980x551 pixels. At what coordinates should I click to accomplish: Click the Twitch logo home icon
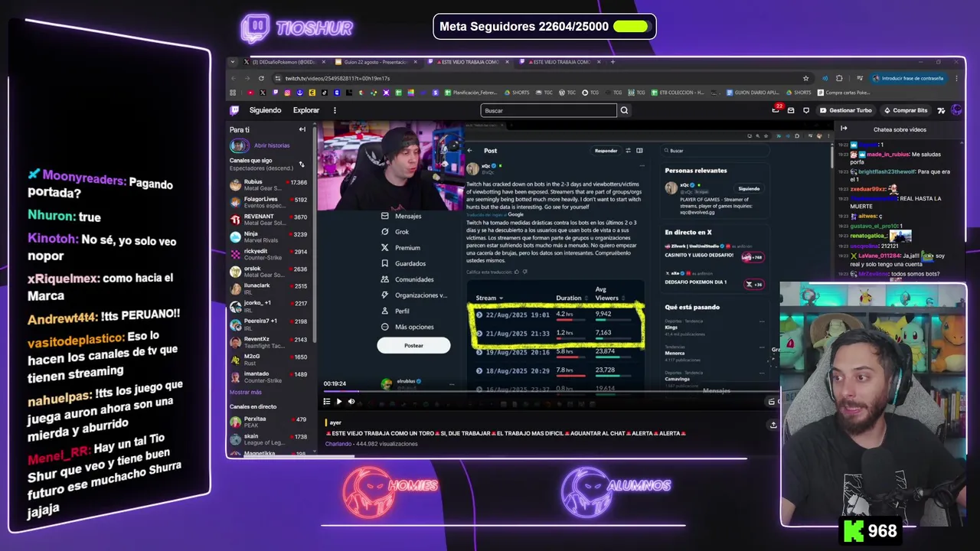pos(234,110)
